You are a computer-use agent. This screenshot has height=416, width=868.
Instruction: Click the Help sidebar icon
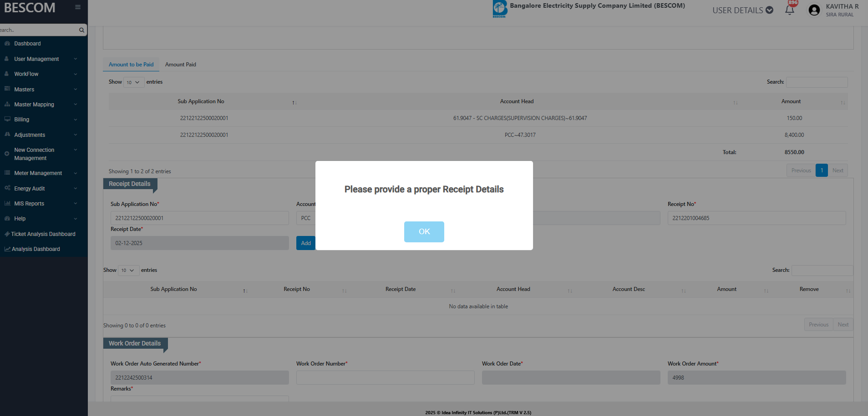pyautogui.click(x=7, y=218)
